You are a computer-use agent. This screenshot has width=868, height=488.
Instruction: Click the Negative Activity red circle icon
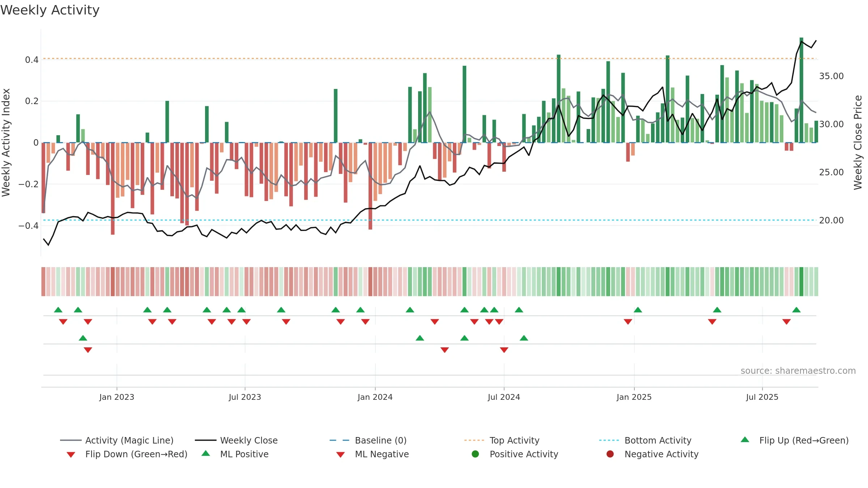(610, 454)
